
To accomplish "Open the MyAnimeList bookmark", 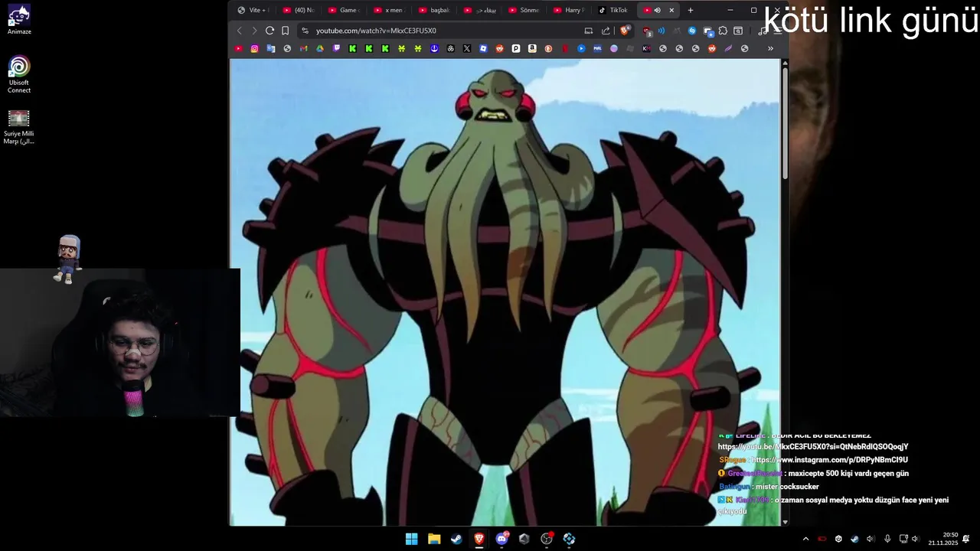I will point(597,48).
